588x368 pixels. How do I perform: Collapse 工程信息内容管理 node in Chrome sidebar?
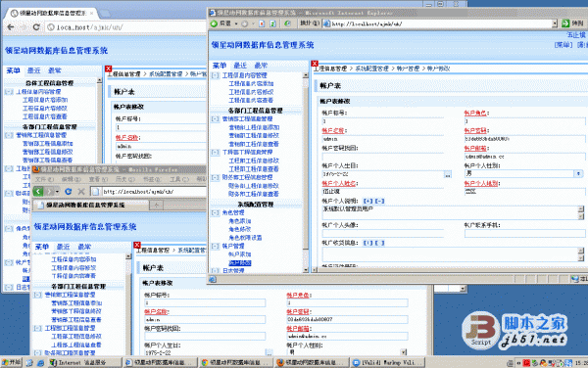pyautogui.click(x=9, y=91)
